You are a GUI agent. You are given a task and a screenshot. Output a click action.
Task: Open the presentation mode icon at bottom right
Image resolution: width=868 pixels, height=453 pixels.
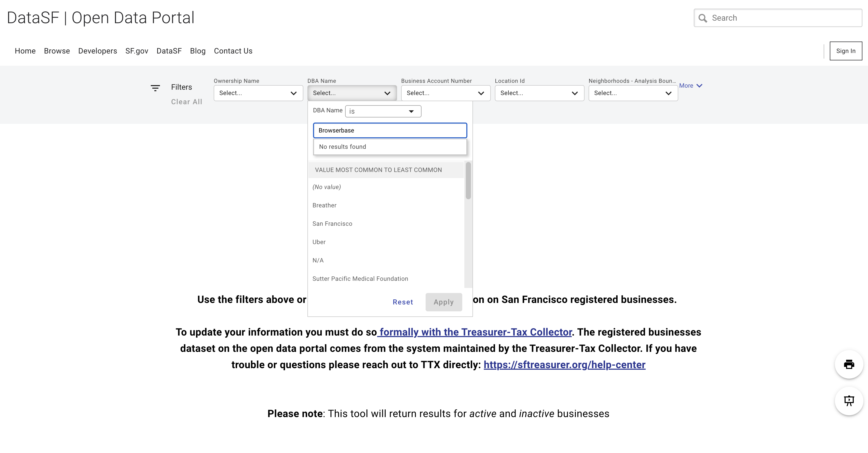849,401
